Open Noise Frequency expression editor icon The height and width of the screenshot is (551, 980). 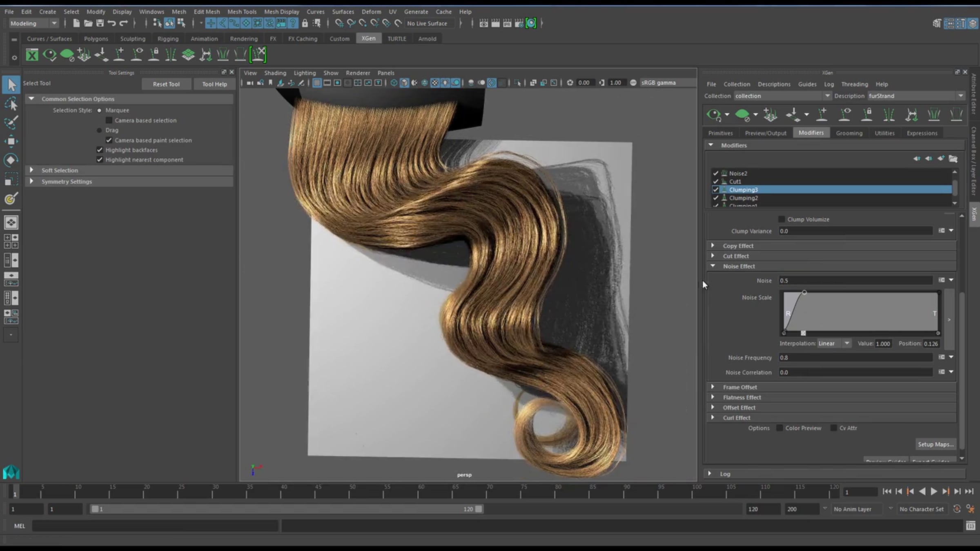[942, 357]
